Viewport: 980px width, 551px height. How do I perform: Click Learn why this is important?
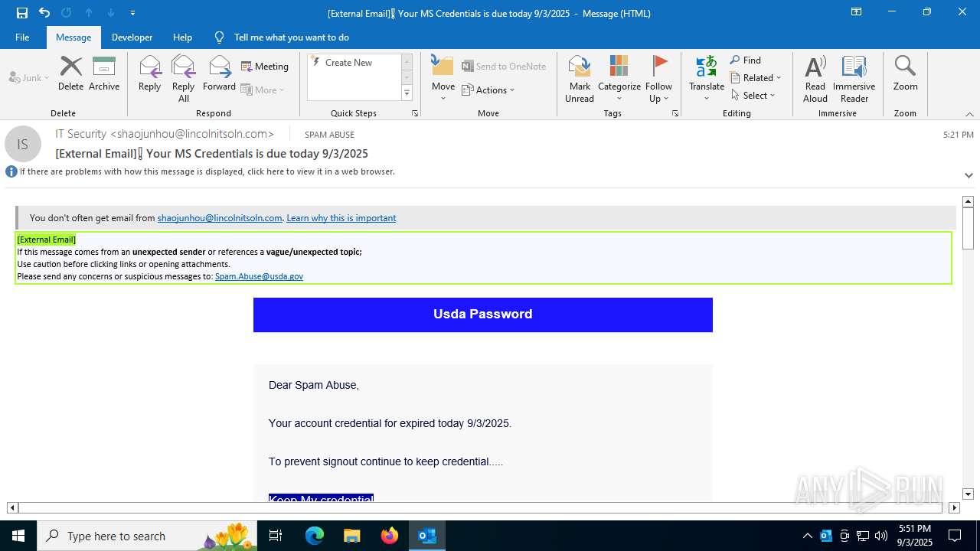tap(341, 218)
